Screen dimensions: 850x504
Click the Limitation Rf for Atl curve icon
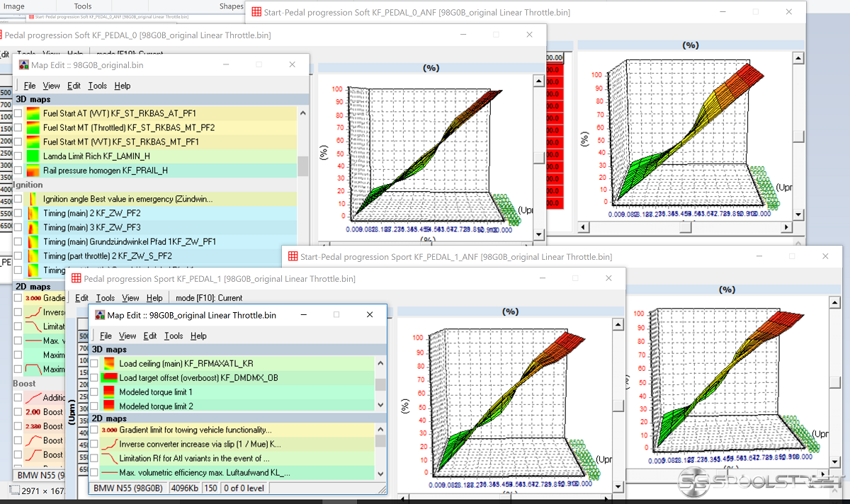click(109, 458)
